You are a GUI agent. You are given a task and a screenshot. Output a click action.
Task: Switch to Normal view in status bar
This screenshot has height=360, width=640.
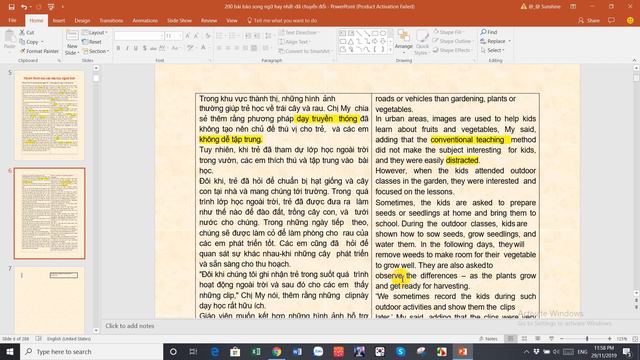(511, 339)
